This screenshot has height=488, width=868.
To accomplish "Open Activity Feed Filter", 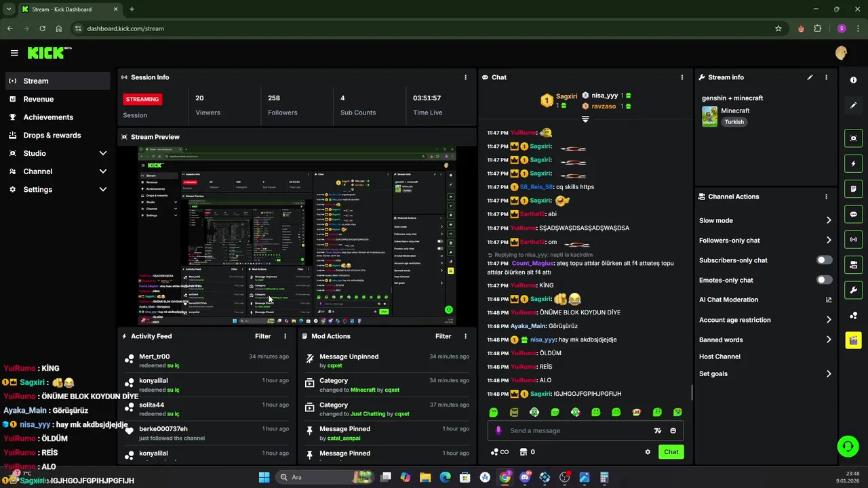I will pos(262,336).
